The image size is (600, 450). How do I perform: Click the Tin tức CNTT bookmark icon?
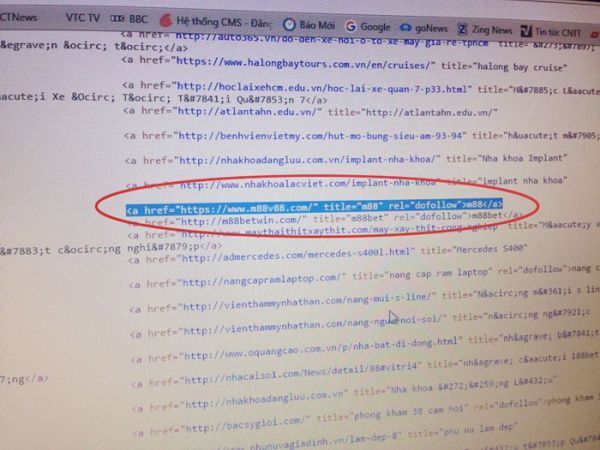click(526, 31)
